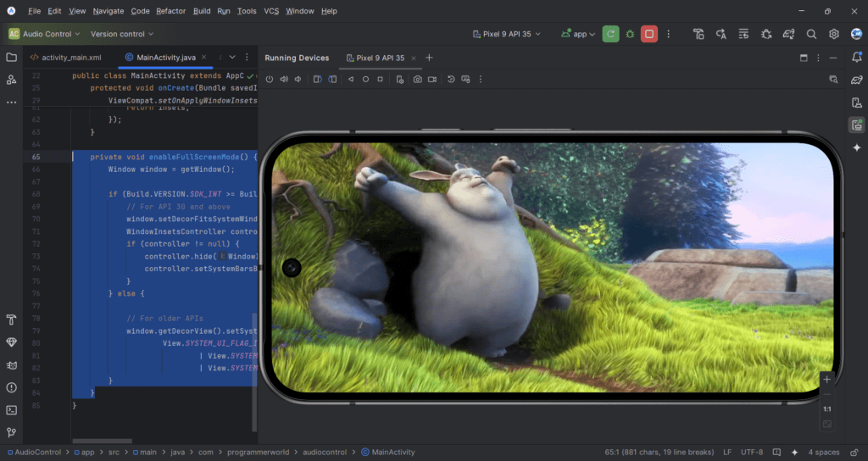Open Pixel 9 API 35 device selector
The image size is (868, 461).
(507, 34)
